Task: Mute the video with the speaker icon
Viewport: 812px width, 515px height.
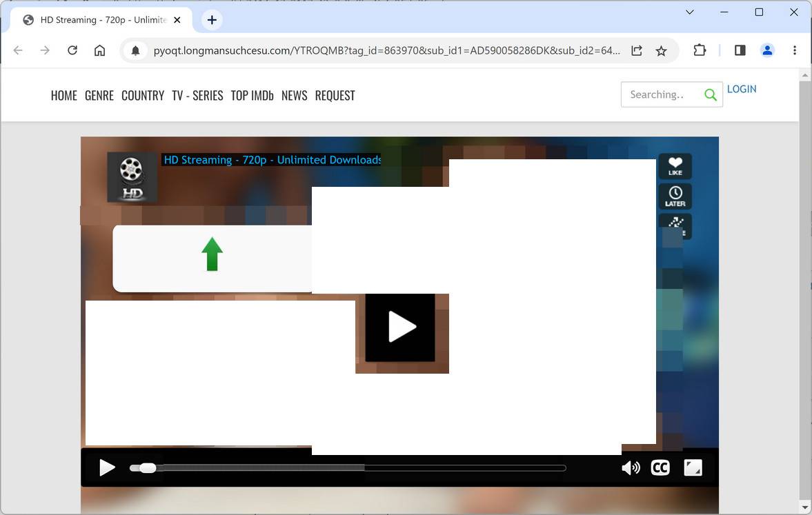Action: coord(630,467)
